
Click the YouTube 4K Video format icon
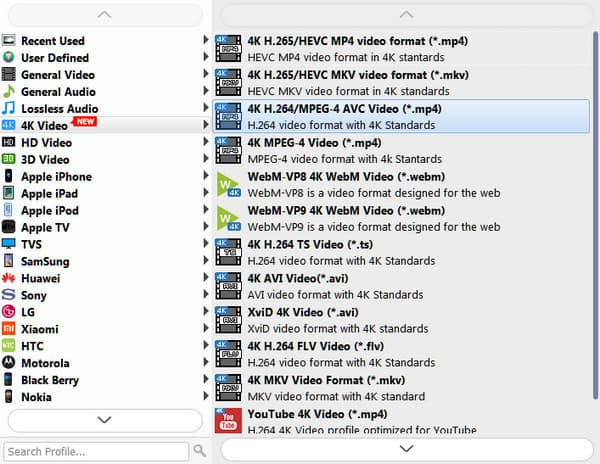point(228,420)
